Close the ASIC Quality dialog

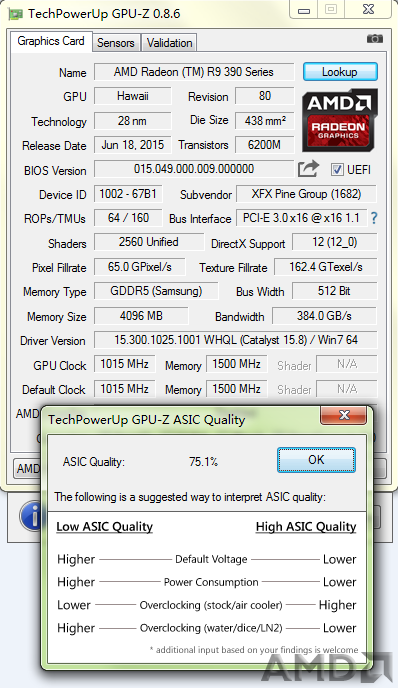tap(344, 415)
